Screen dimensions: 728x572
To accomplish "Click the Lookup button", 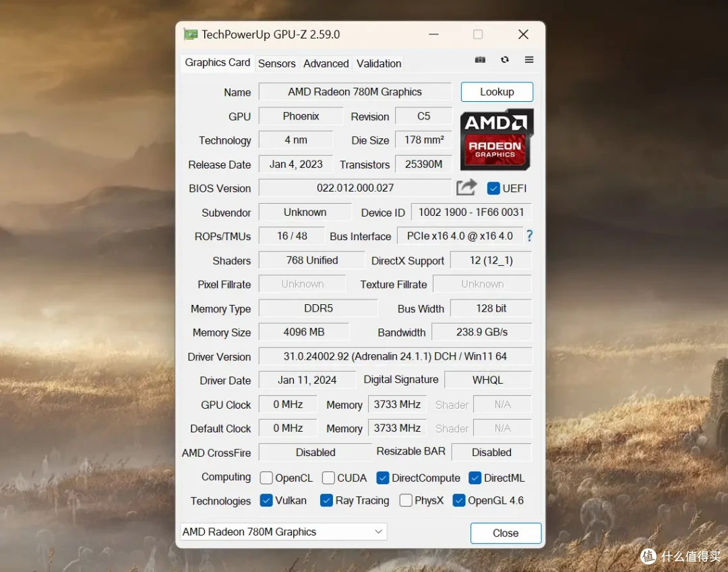I will coord(497,92).
